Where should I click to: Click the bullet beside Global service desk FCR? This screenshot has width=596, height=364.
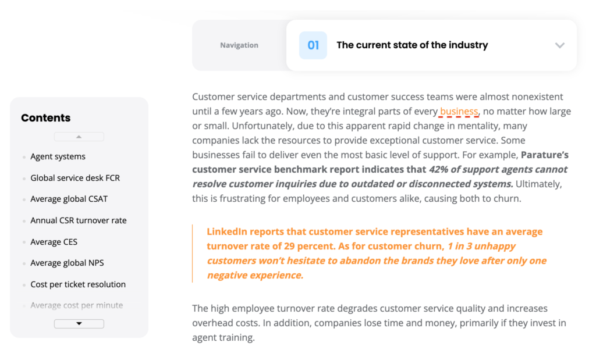coord(23,178)
